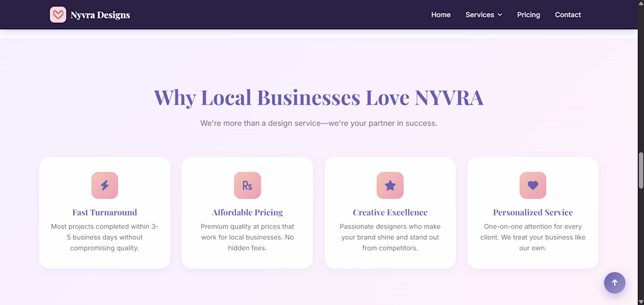This screenshot has width=644, height=305.
Task: Click the page vertical scrollbar thumb
Action: pyautogui.click(x=640, y=170)
